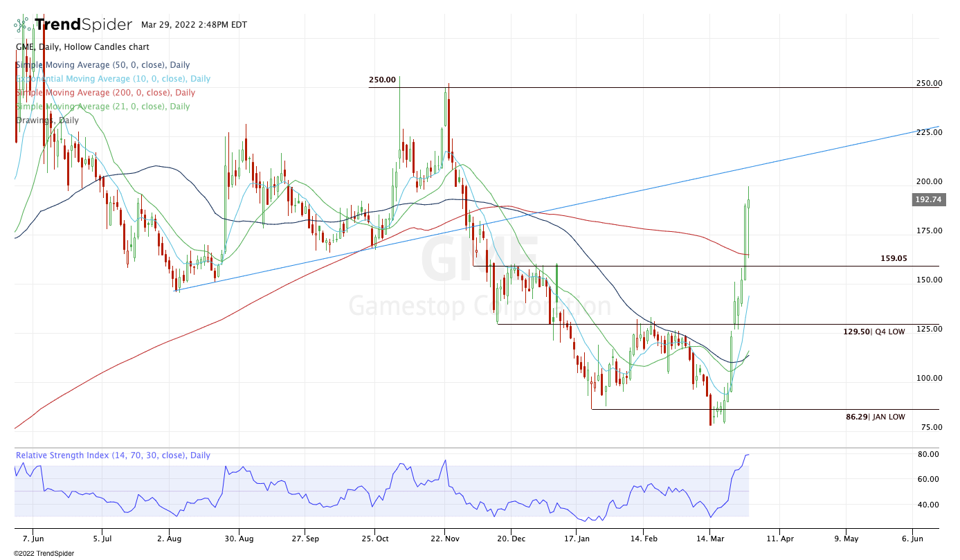
Task: Click the 2. Aug date label
Action: (170, 537)
